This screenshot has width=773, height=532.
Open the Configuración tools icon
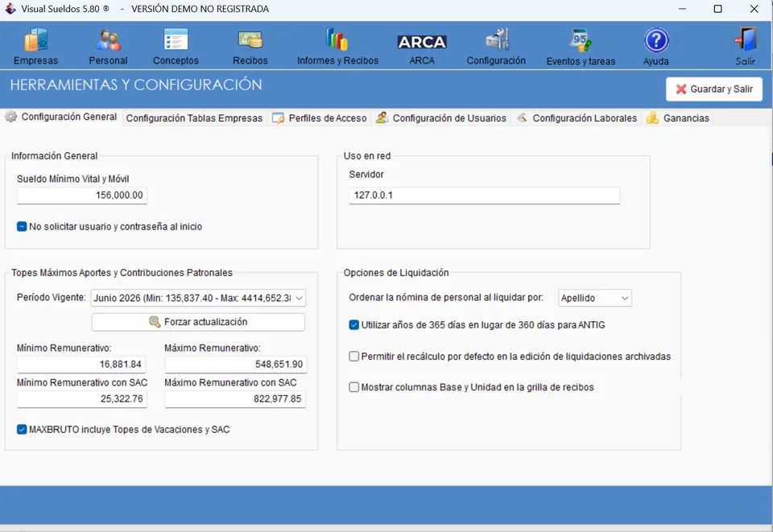[x=497, y=39]
